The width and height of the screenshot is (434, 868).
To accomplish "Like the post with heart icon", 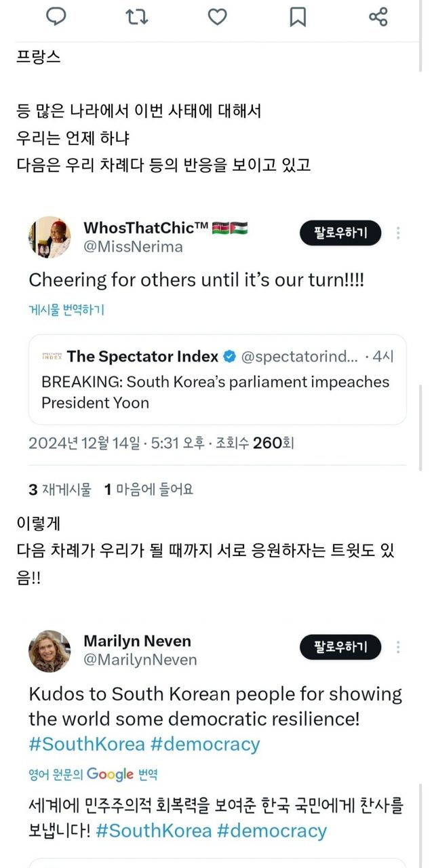I will [217, 16].
